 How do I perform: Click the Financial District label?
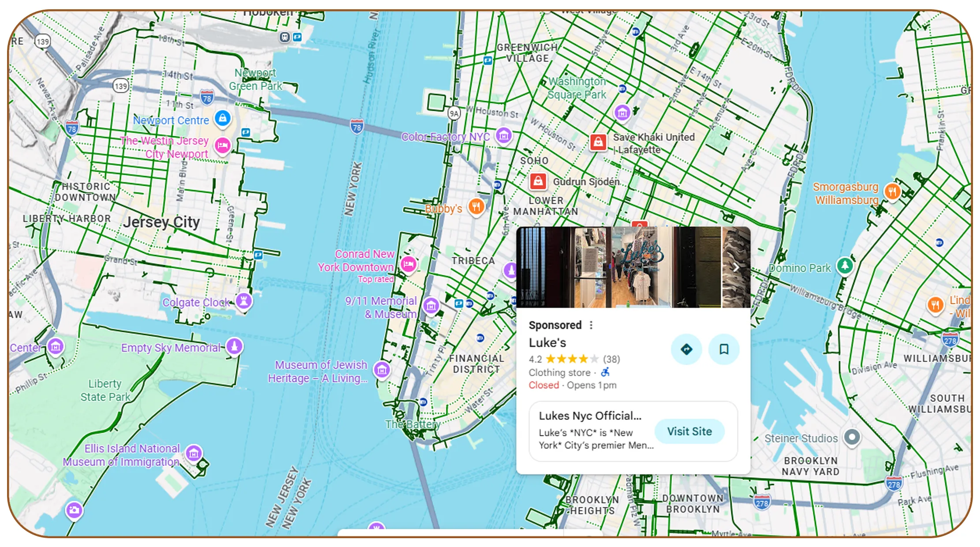[x=477, y=364]
